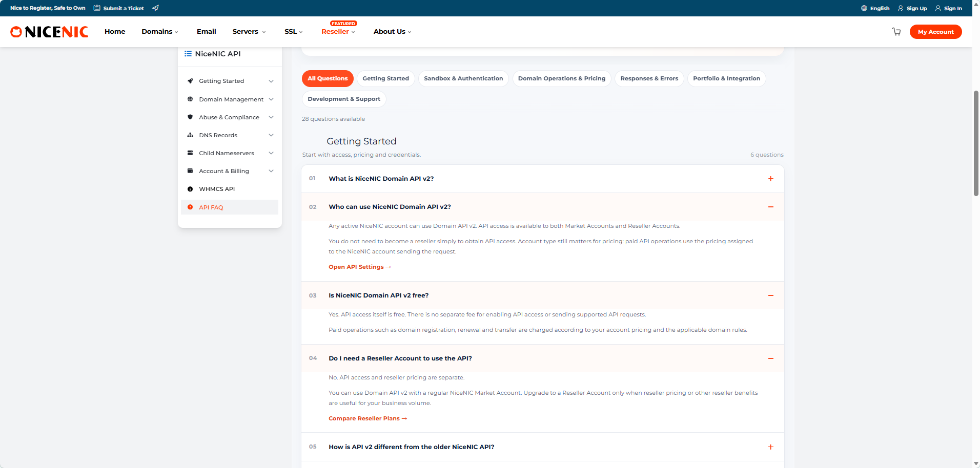Collapse question 02 using the minus icon
The height and width of the screenshot is (468, 980).
[x=770, y=207]
